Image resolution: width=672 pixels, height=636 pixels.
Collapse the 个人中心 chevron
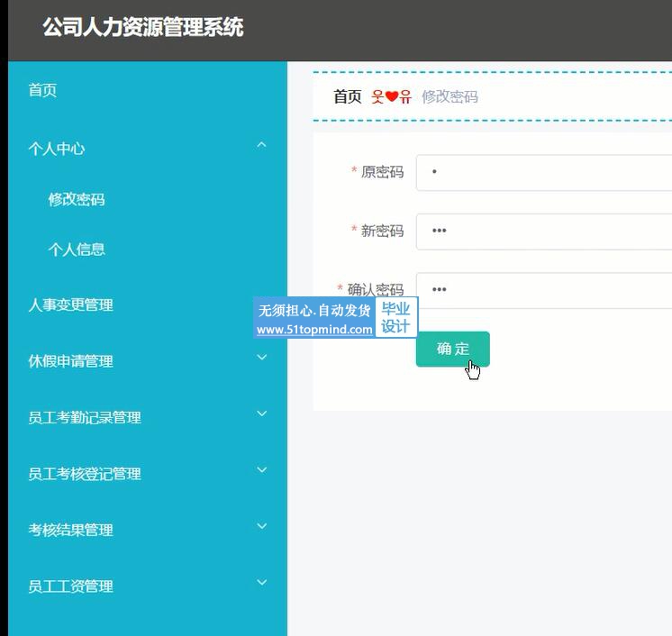[x=261, y=145]
